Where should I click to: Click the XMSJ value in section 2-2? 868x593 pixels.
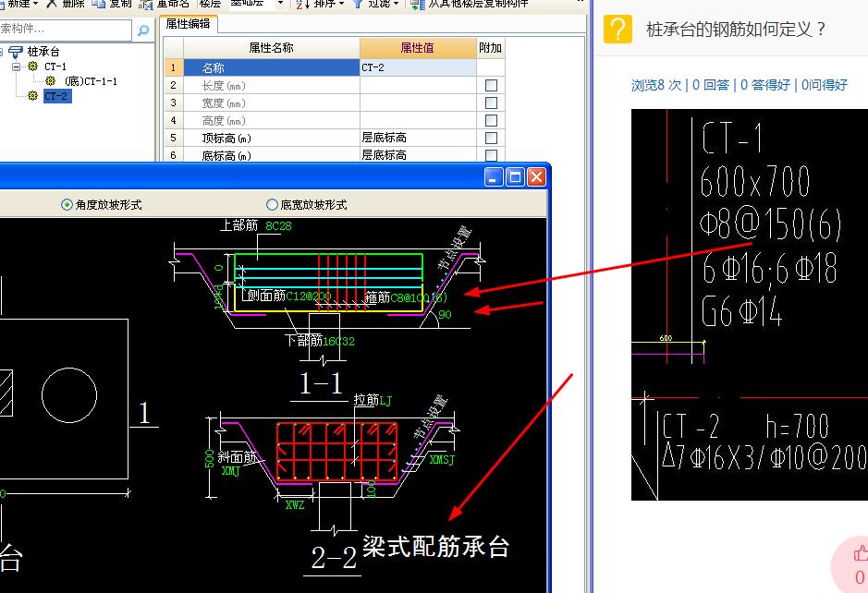point(442,460)
